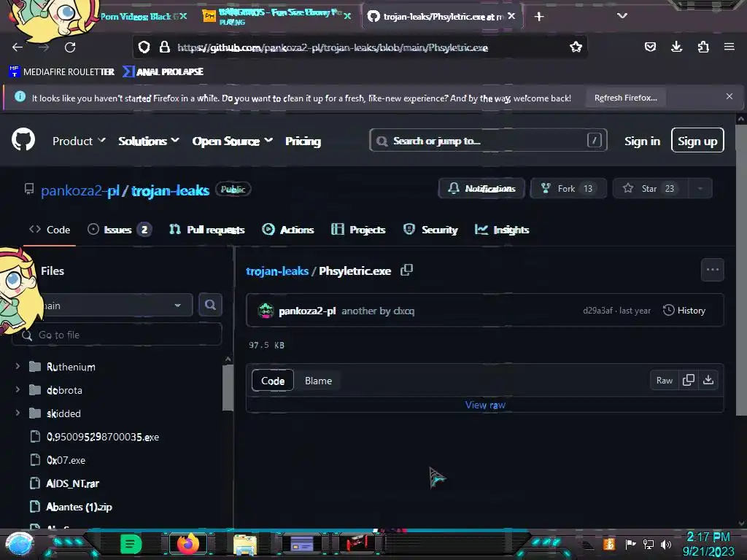Open the extensions puzzle icon
Screen dimensions: 747x560
pyautogui.click(x=703, y=47)
